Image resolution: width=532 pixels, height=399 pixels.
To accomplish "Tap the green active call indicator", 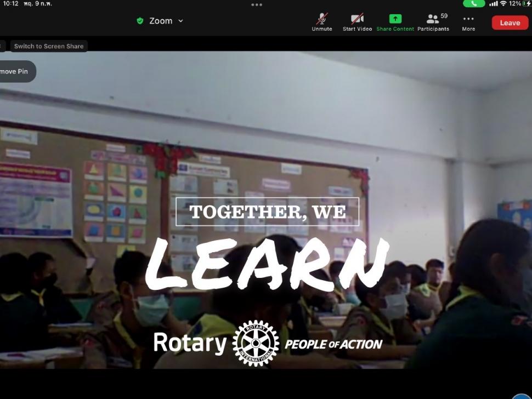I will coord(474,4).
